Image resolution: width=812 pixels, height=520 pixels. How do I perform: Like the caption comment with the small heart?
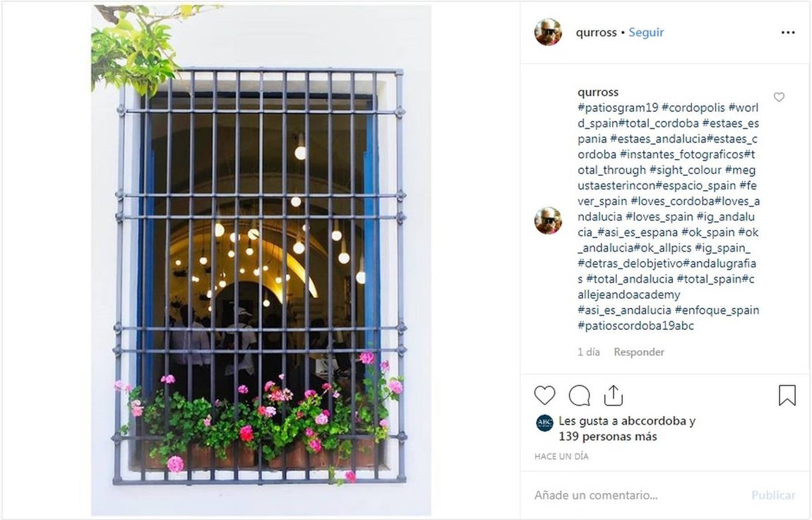click(x=779, y=97)
